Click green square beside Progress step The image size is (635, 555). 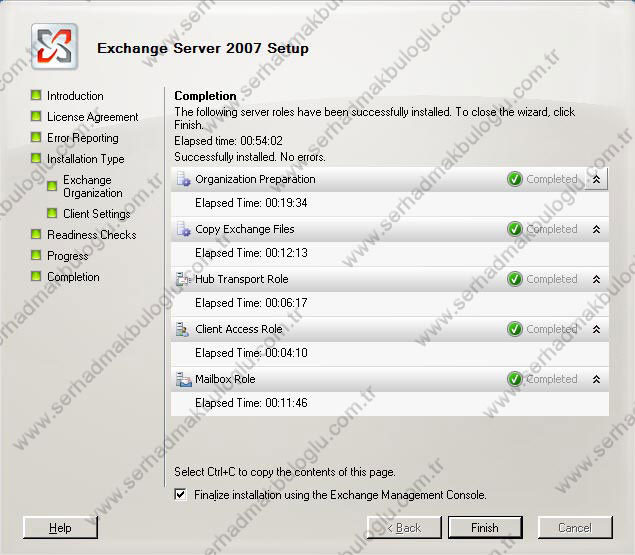[36, 255]
